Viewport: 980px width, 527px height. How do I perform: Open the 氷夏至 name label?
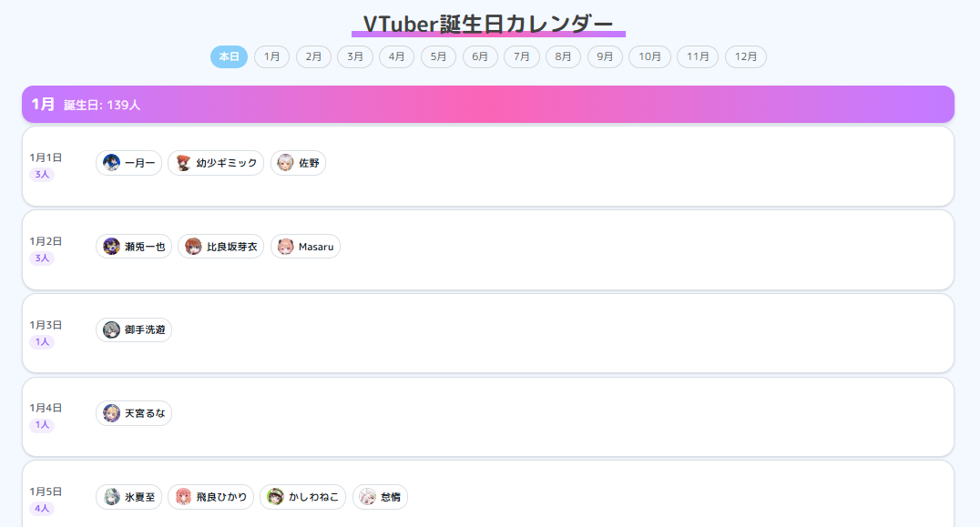140,497
